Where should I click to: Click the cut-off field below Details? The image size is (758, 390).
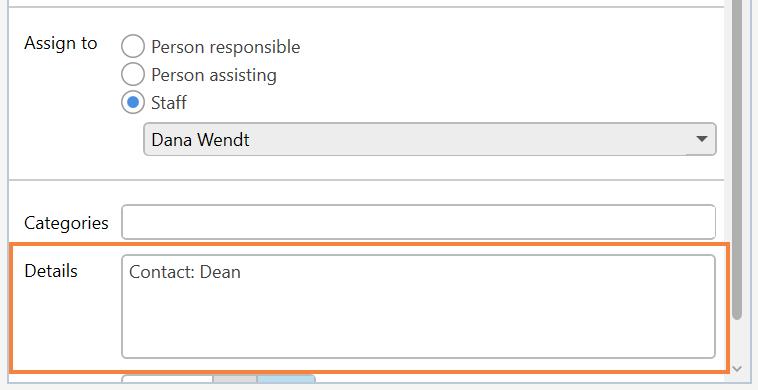pyautogui.click(x=167, y=378)
